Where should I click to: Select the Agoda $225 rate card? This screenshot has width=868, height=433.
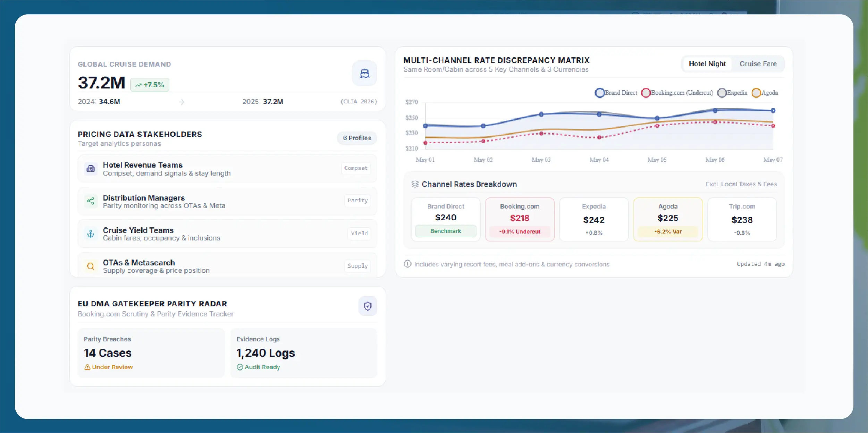[668, 219]
